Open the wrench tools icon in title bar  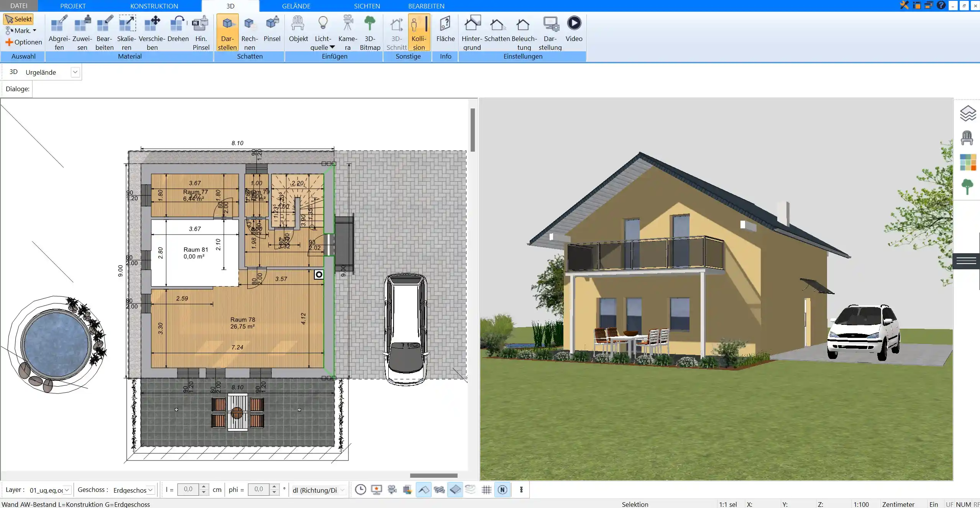click(x=904, y=5)
